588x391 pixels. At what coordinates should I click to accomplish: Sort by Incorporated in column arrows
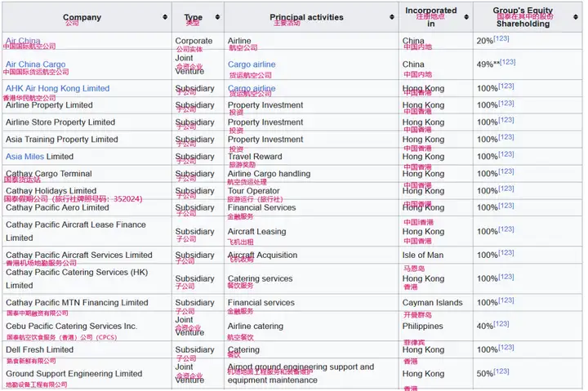(x=466, y=17)
